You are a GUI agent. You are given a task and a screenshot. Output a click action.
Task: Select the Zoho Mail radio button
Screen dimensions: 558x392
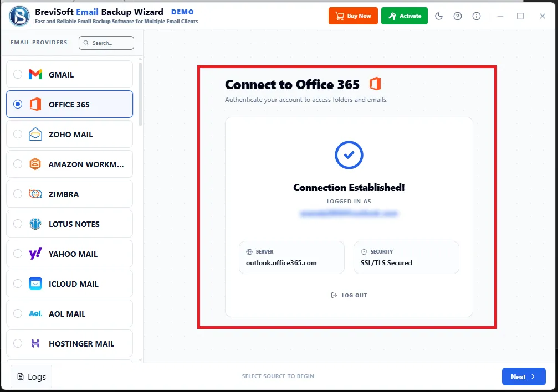(17, 134)
